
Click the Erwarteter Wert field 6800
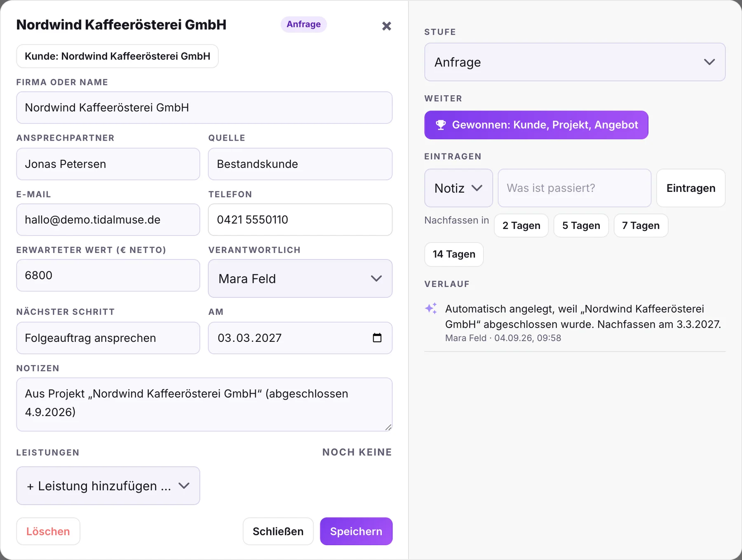108,275
